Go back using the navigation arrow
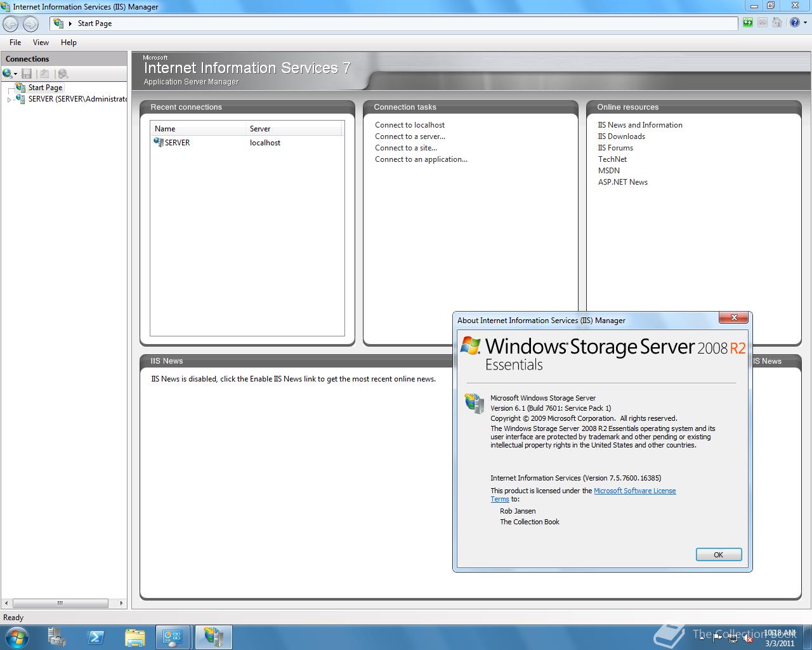812x650 pixels. (11, 24)
